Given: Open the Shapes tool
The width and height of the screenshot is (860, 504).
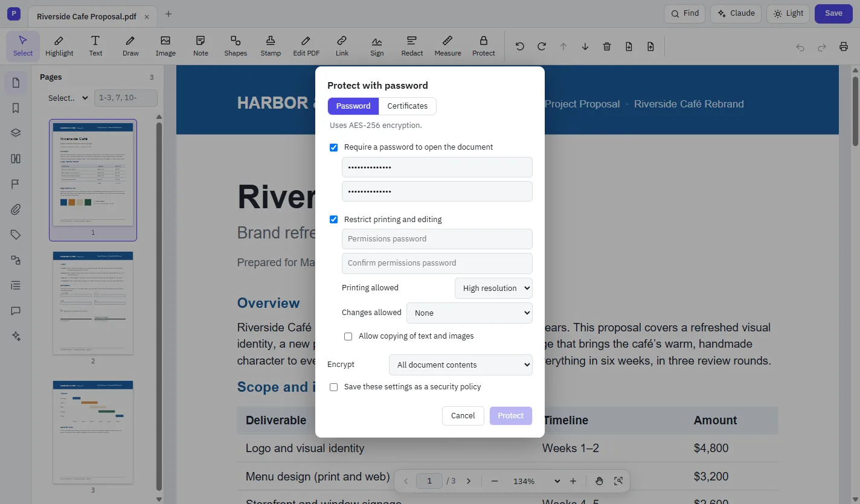Looking at the screenshot, I should [236, 46].
